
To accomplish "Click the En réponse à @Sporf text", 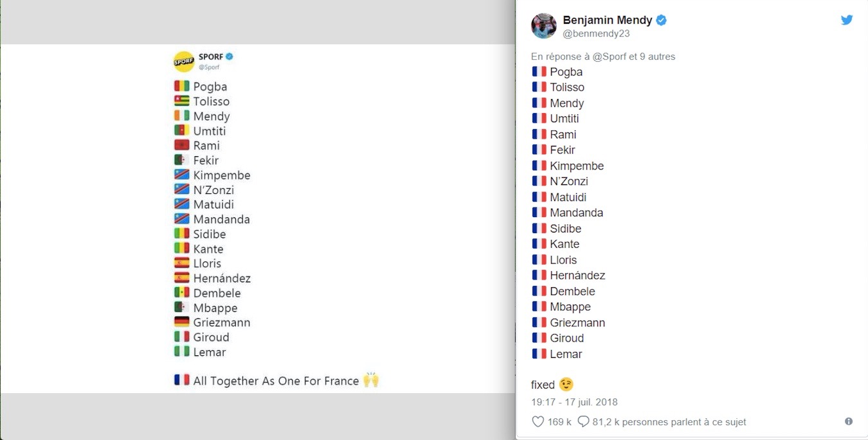I will click(x=603, y=57).
